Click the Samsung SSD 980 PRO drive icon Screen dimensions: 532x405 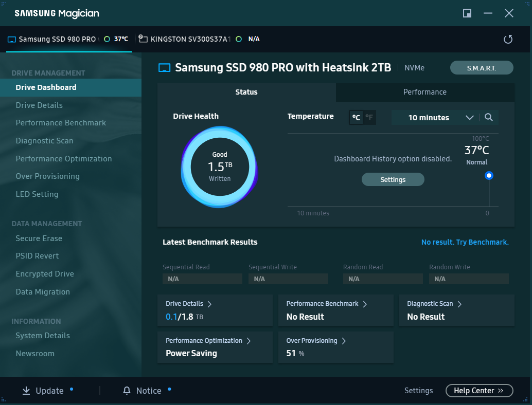11,39
